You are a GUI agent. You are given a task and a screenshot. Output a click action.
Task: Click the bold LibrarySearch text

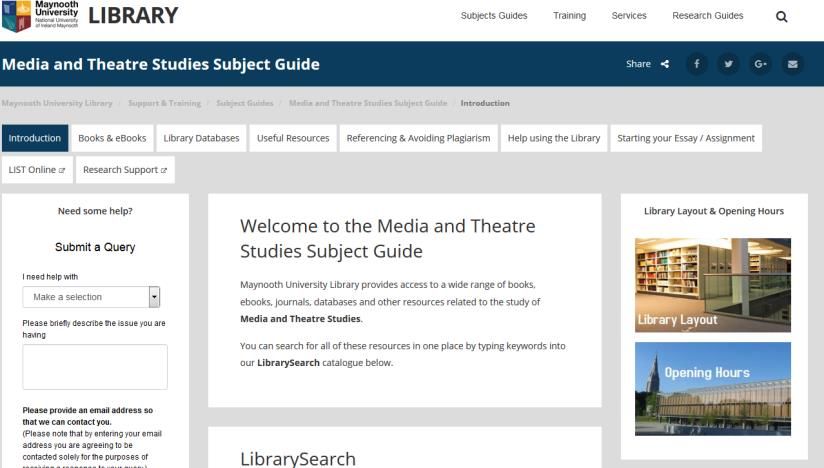[288, 362]
